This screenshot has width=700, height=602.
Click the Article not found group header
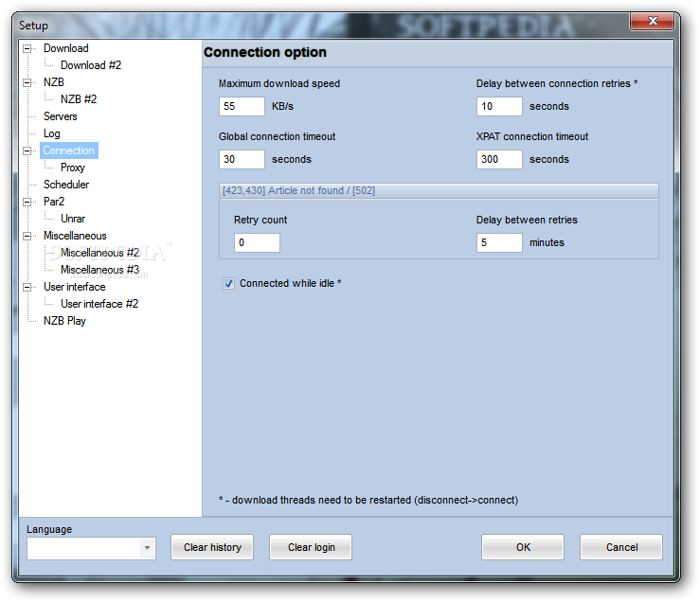pos(439,190)
